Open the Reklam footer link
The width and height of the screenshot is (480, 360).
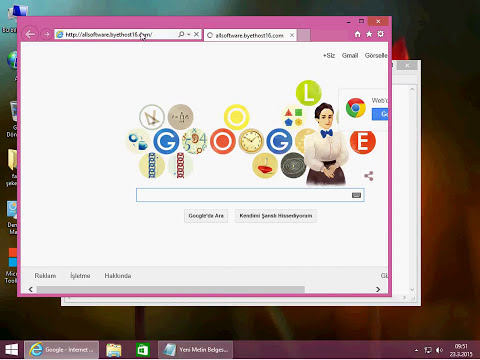(45, 276)
